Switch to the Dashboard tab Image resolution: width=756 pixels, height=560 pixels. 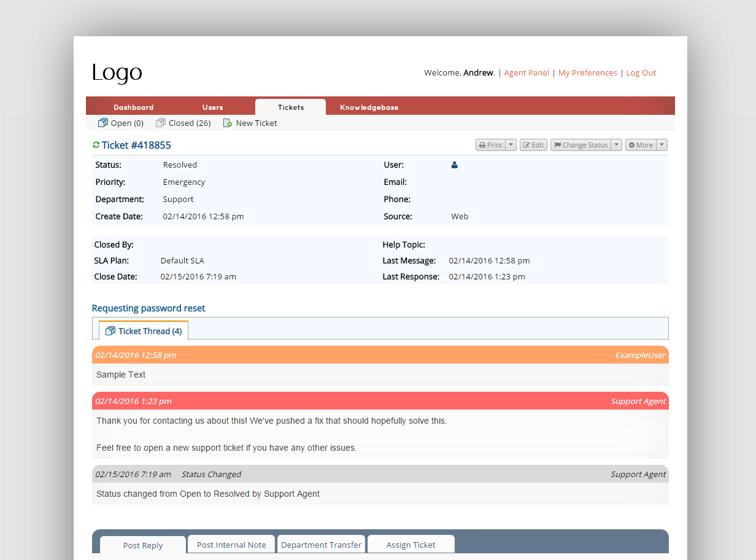(x=134, y=107)
